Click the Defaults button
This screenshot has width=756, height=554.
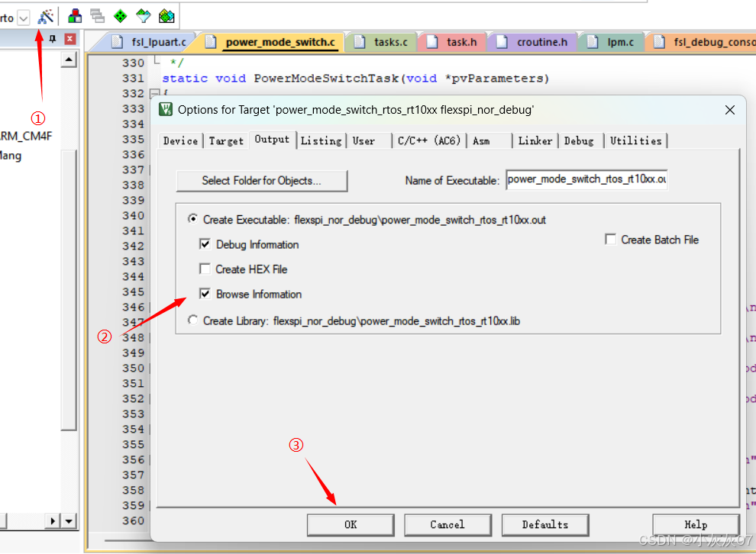[x=545, y=524]
